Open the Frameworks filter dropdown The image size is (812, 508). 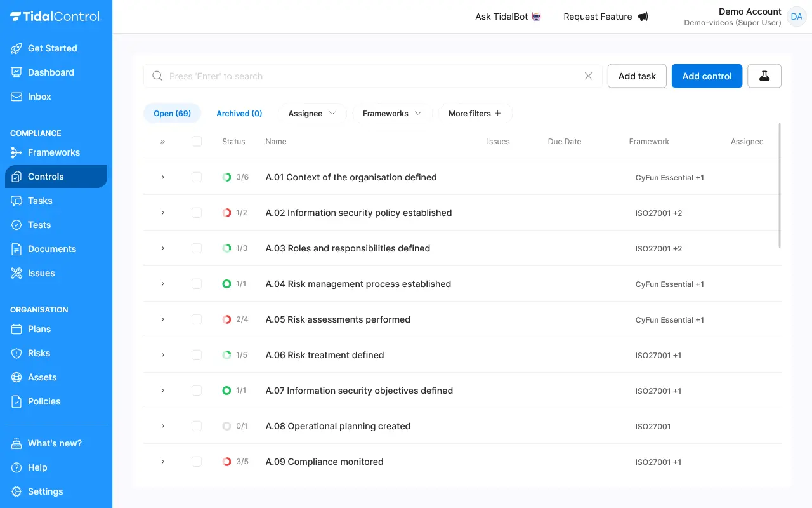point(392,114)
